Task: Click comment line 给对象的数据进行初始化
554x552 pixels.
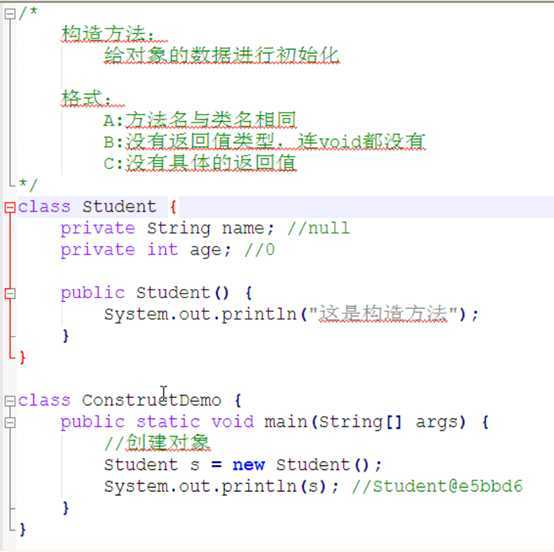Action: click(x=222, y=55)
